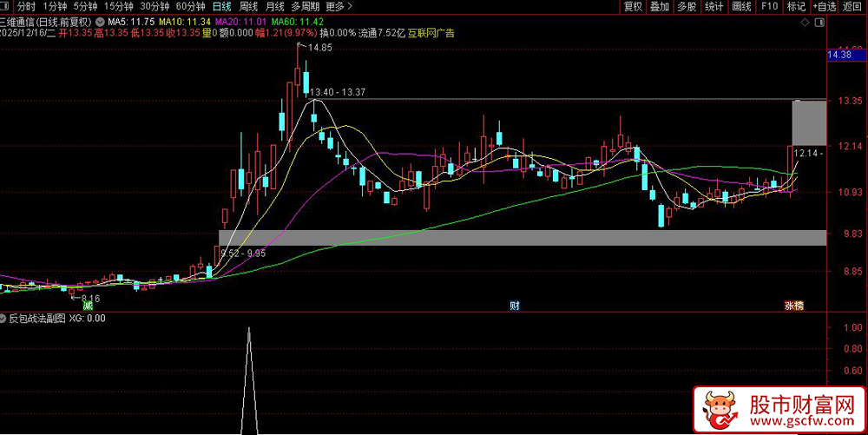This screenshot has width=868, height=435.
Task: Click the 复权 button
Action: (x=633, y=7)
